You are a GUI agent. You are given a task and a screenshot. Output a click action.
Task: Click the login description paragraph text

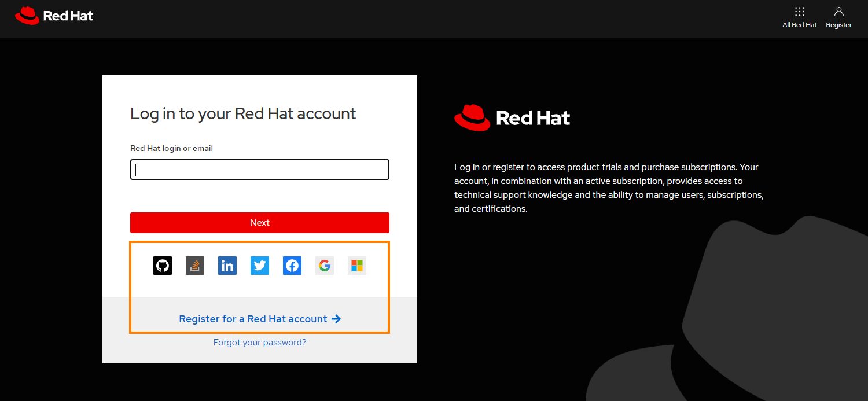(x=609, y=188)
